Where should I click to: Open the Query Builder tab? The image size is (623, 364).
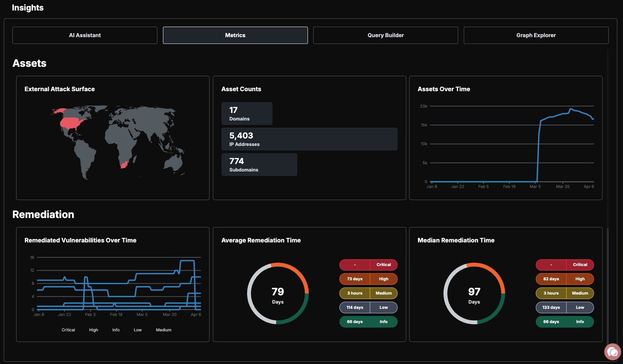pyautogui.click(x=386, y=35)
